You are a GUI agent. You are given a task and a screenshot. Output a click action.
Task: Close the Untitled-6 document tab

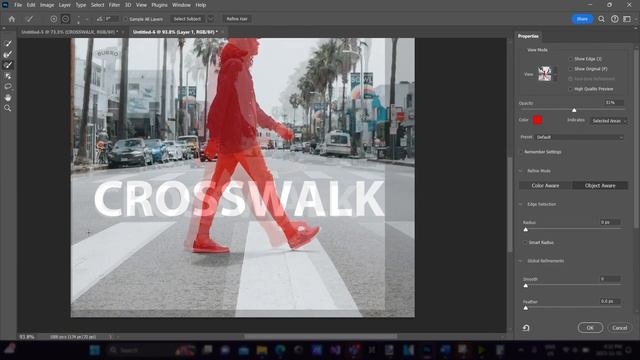coord(223,32)
